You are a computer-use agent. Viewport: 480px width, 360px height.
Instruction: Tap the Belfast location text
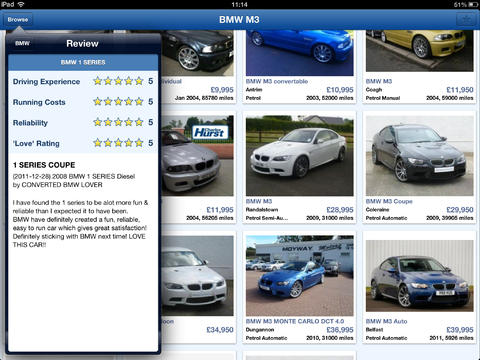[x=374, y=330]
